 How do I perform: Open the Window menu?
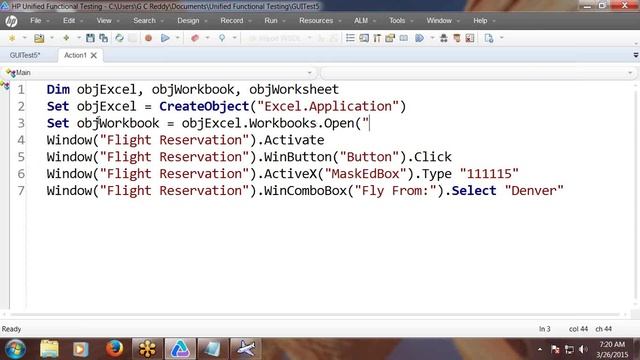(439, 20)
